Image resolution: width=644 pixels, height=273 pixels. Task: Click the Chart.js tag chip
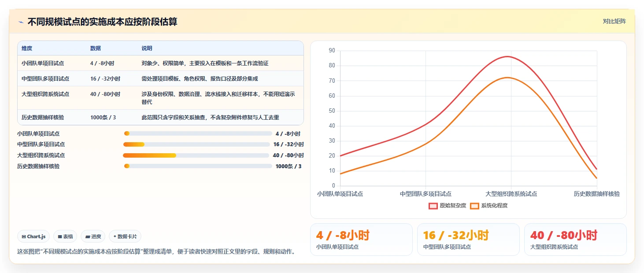pyautogui.click(x=34, y=236)
